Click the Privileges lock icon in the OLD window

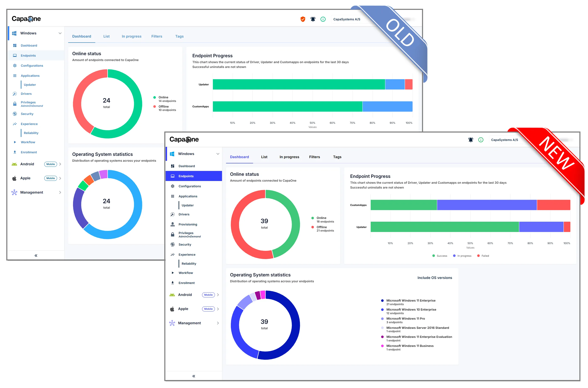pos(15,104)
